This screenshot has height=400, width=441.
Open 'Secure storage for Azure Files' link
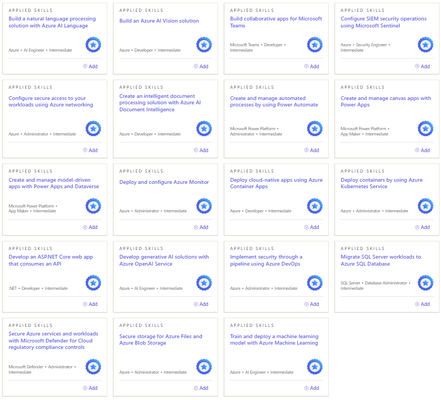(x=161, y=339)
